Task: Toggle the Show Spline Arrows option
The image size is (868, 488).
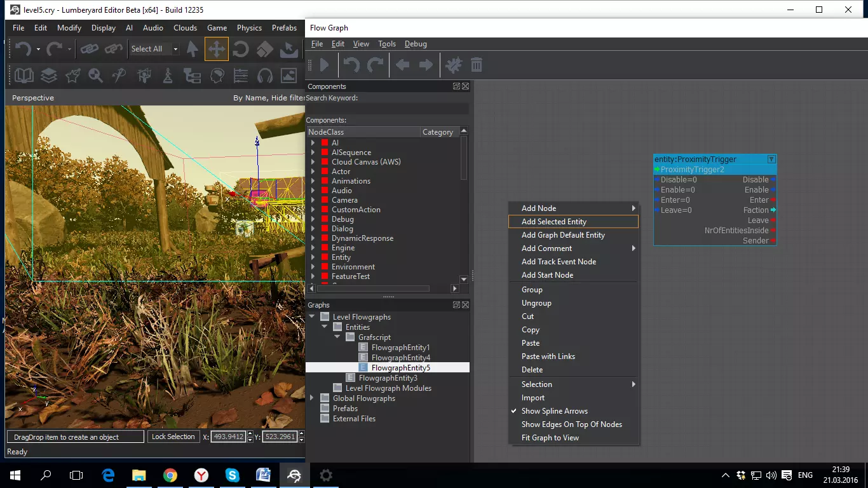Action: [x=554, y=411]
